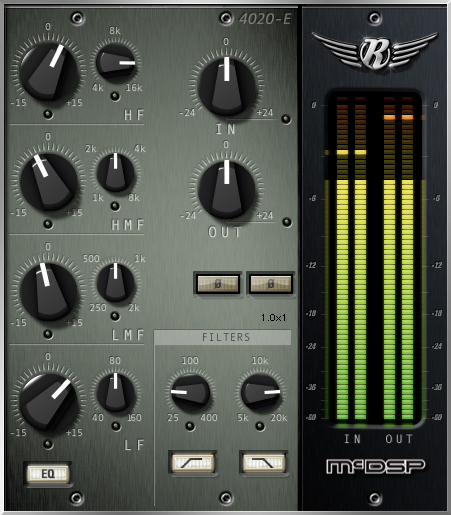Click the LED below HF gain knob

(x=48, y=114)
